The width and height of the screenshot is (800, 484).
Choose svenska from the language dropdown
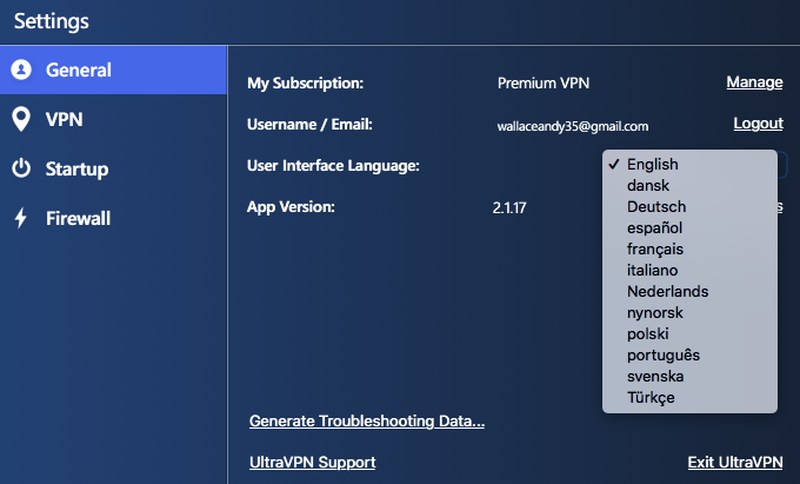tap(690, 376)
